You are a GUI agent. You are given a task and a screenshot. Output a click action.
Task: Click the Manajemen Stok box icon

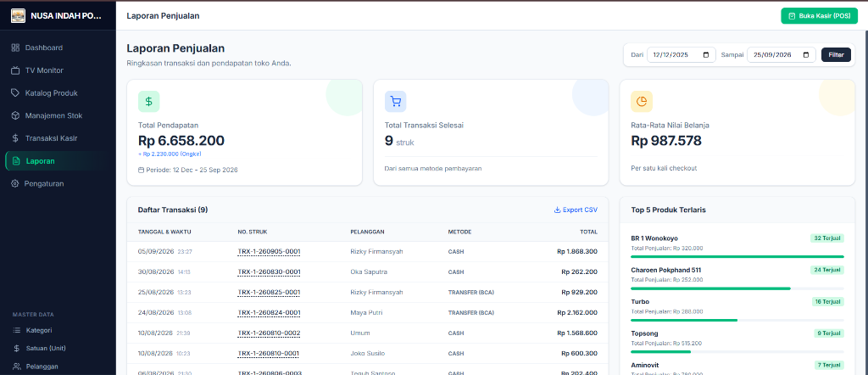[x=15, y=115]
